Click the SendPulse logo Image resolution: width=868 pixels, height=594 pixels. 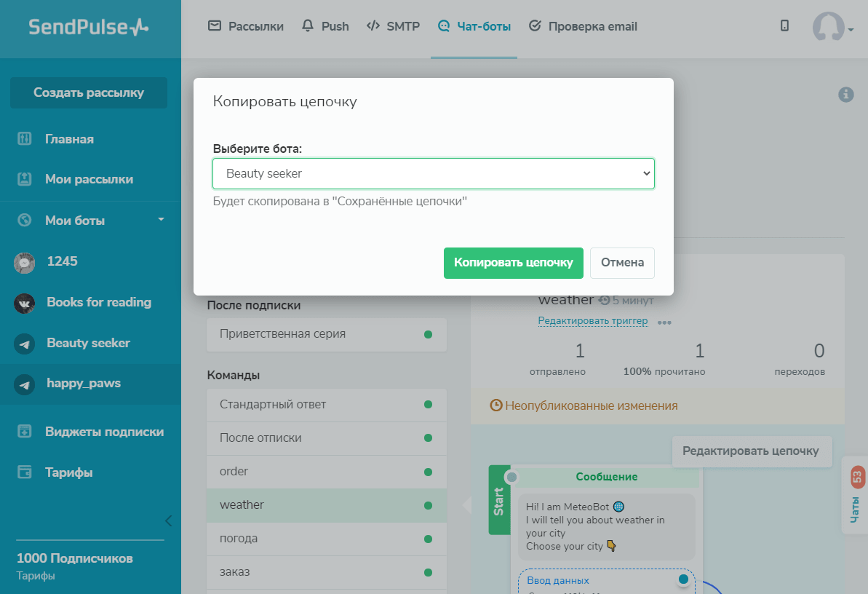point(88,28)
